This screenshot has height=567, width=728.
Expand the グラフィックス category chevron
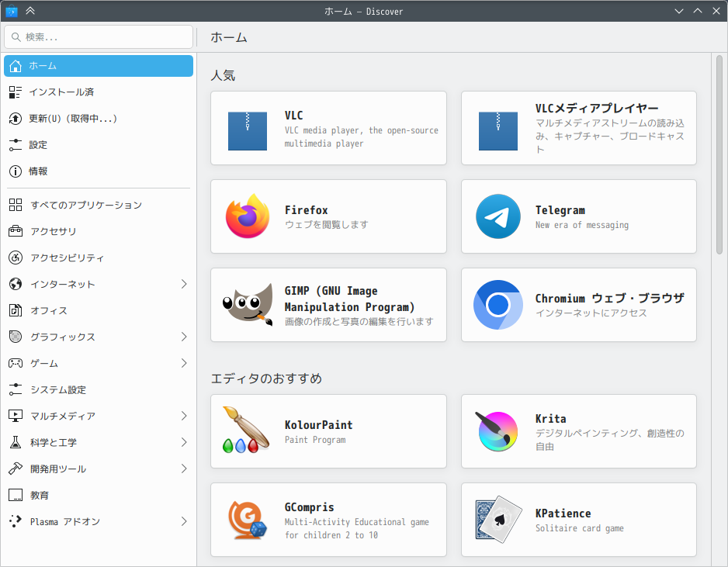[x=184, y=337]
